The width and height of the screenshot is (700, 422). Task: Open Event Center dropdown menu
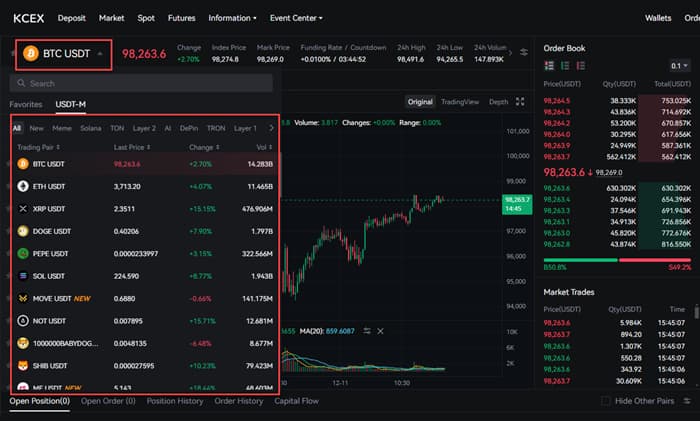[x=296, y=18]
